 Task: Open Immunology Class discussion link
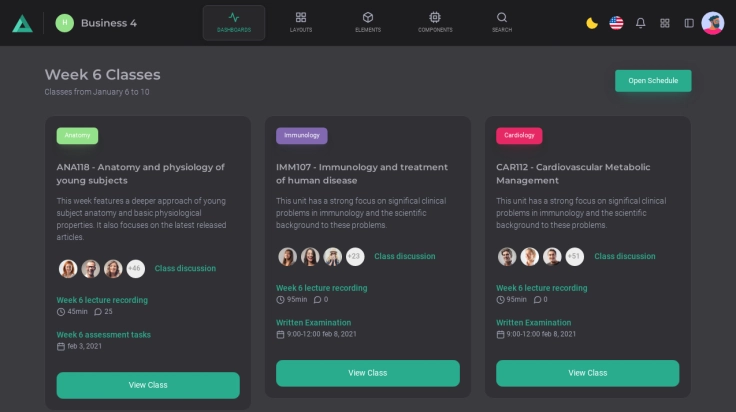pos(405,257)
